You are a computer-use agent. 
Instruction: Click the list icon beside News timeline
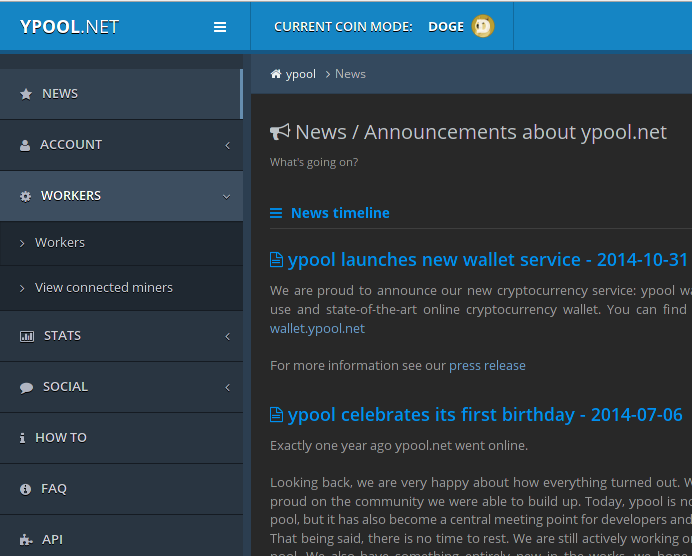point(276,213)
